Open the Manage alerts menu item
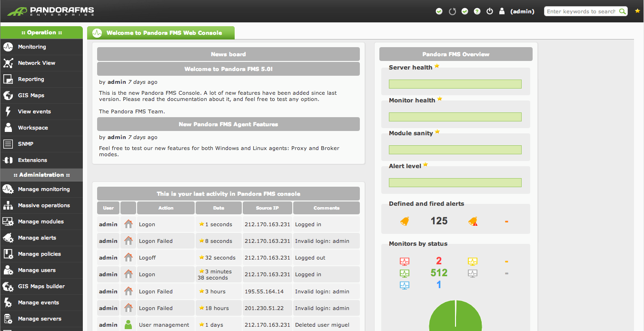 click(x=41, y=238)
